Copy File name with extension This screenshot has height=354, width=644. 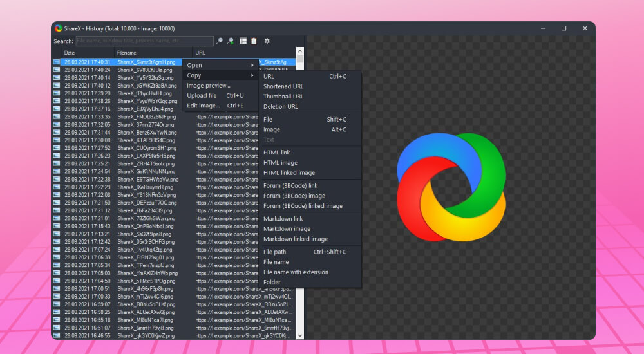pos(310,272)
